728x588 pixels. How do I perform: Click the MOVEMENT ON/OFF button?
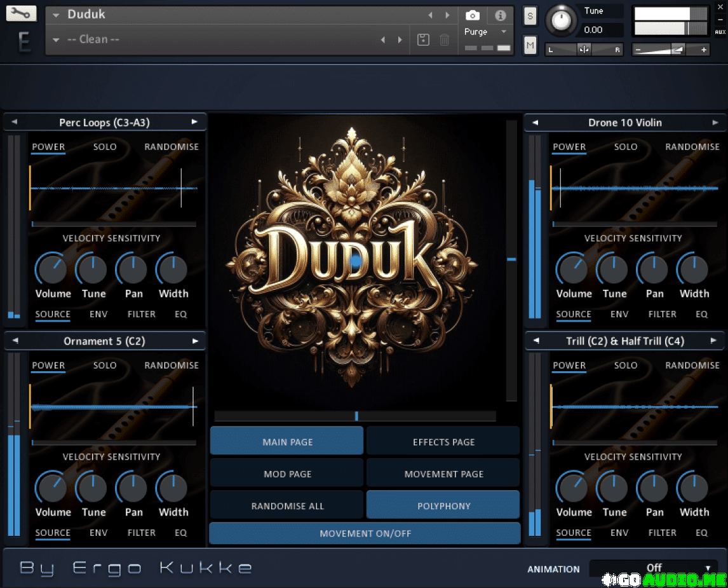365,533
